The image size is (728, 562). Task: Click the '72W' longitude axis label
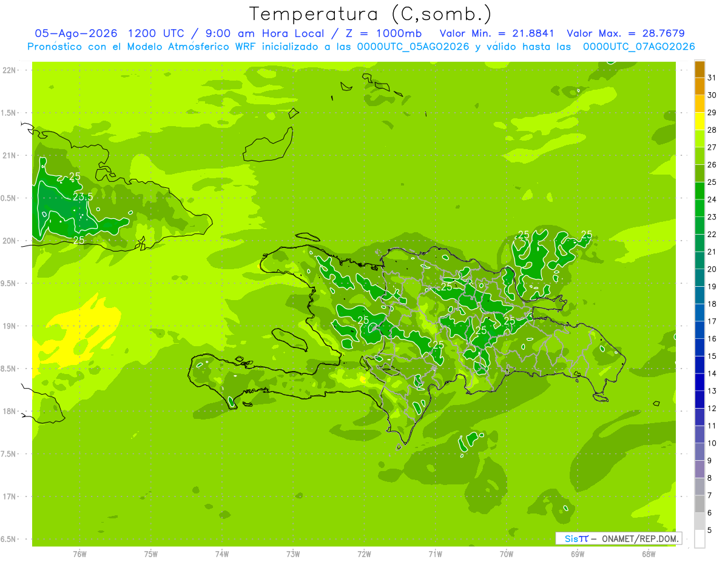[x=365, y=554]
